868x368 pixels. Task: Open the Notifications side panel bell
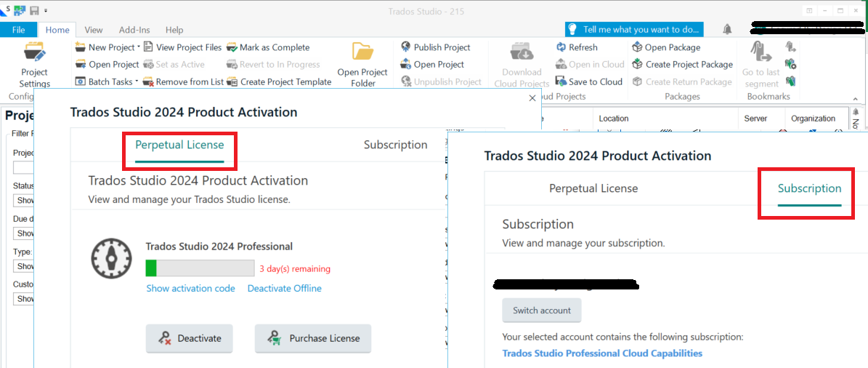[856, 113]
